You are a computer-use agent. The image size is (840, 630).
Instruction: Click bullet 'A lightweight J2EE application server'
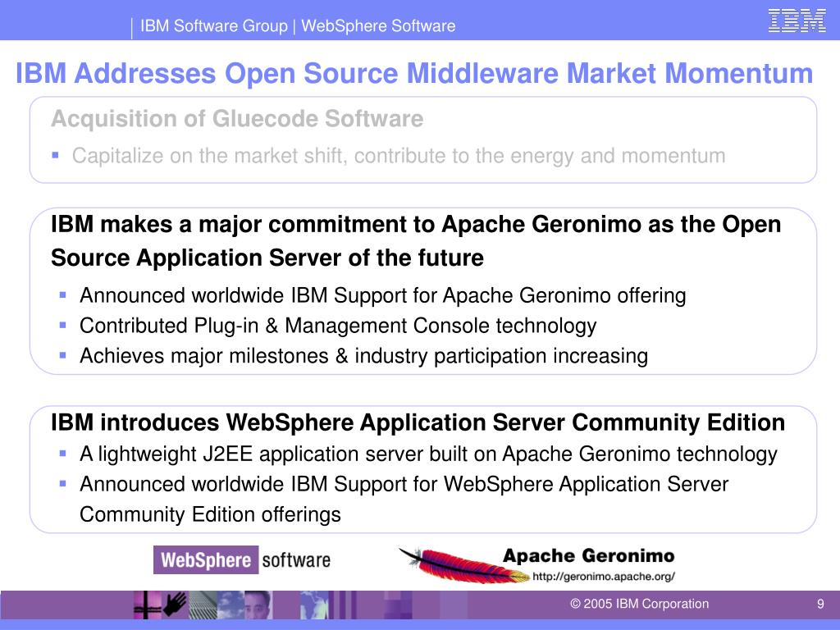point(428,454)
